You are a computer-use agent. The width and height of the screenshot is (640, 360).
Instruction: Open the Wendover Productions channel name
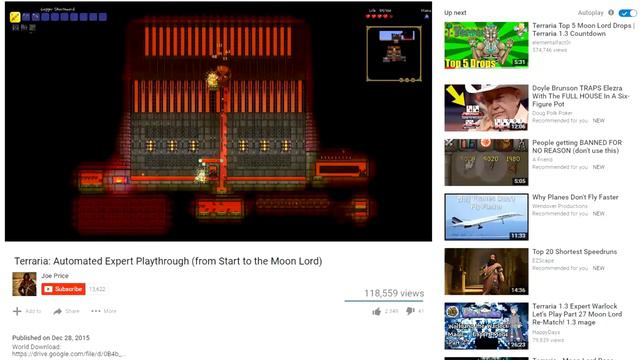click(560, 206)
